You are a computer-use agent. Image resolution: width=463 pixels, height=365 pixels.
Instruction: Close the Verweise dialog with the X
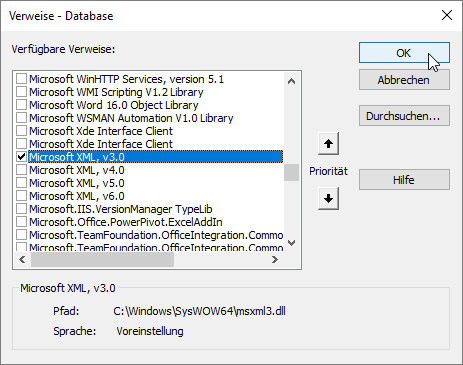coord(447,15)
